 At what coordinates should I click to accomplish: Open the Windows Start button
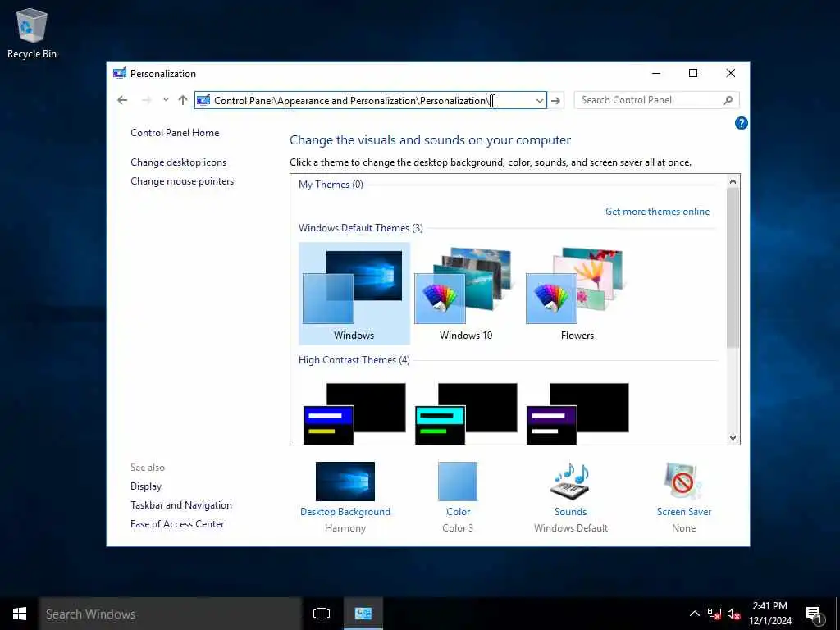click(x=20, y=614)
